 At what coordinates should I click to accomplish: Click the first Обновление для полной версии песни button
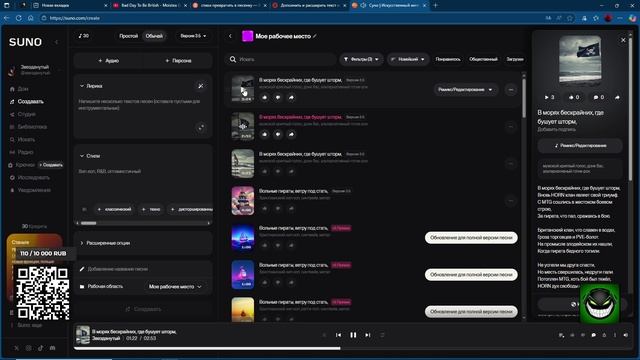coord(471,238)
